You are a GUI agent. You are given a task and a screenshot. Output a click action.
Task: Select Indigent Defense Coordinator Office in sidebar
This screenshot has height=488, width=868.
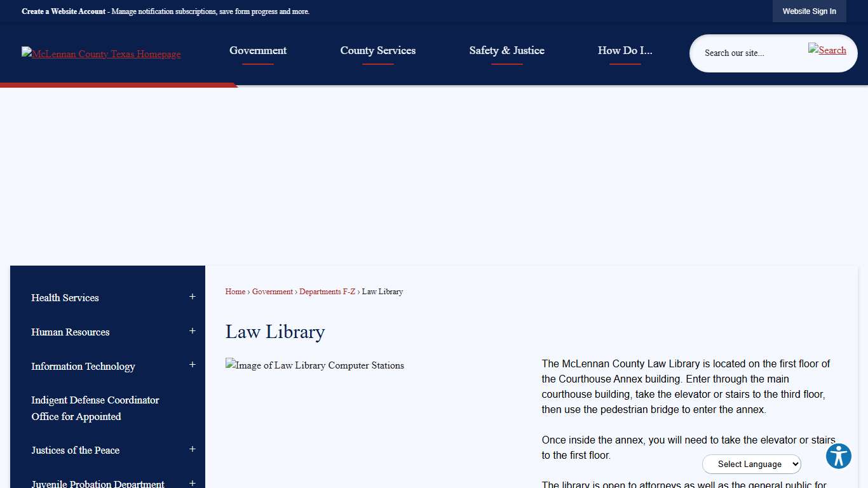[95, 408]
